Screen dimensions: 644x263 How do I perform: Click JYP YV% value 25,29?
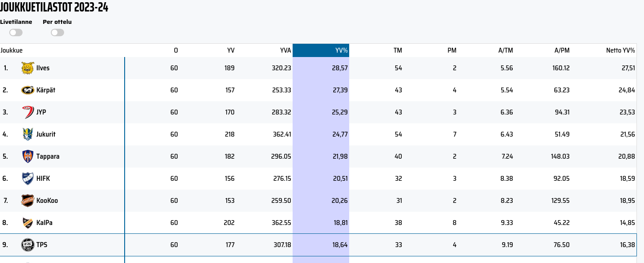[340, 112]
